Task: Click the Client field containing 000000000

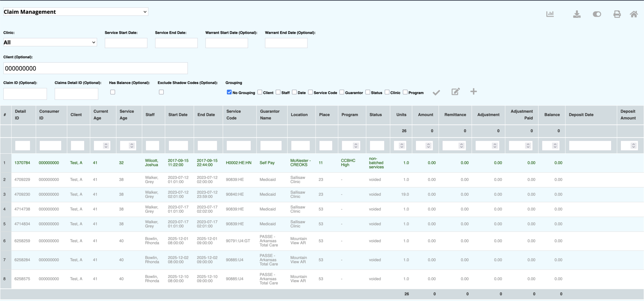Action: coord(96,68)
